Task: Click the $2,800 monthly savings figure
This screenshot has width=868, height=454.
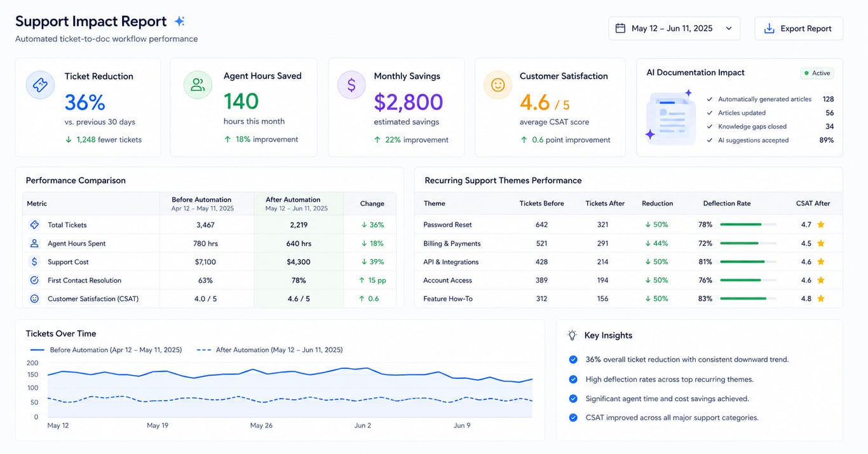Action: (409, 102)
